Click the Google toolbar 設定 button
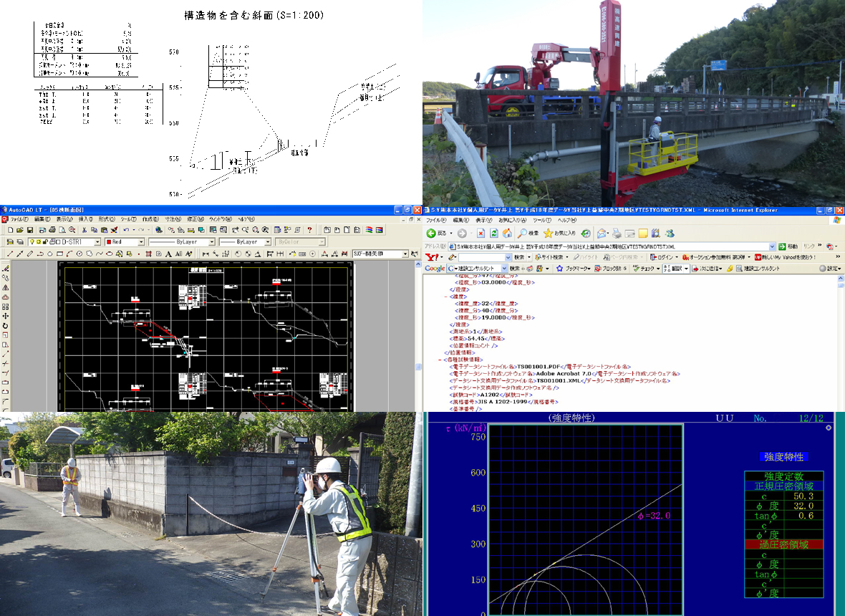Viewport: 845px width, 616px height. [x=831, y=269]
